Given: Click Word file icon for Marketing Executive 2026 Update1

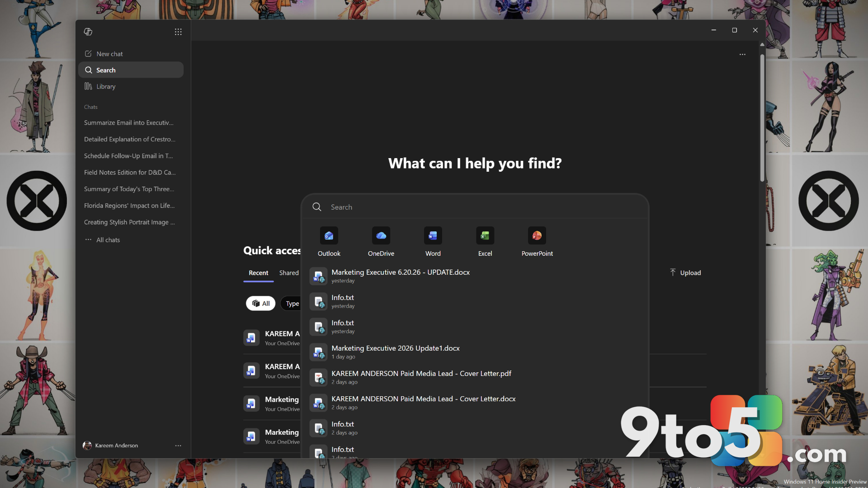Looking at the screenshot, I should [x=318, y=352].
